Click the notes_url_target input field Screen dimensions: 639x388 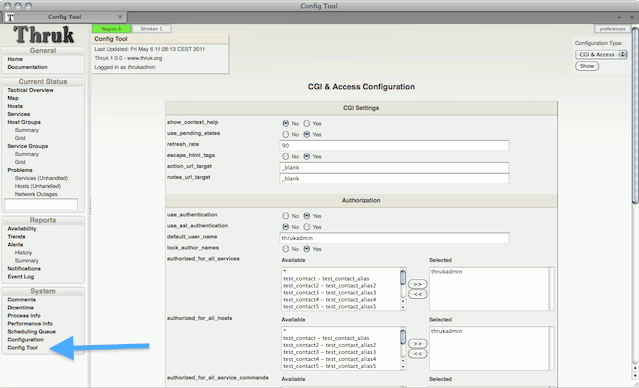pos(394,179)
